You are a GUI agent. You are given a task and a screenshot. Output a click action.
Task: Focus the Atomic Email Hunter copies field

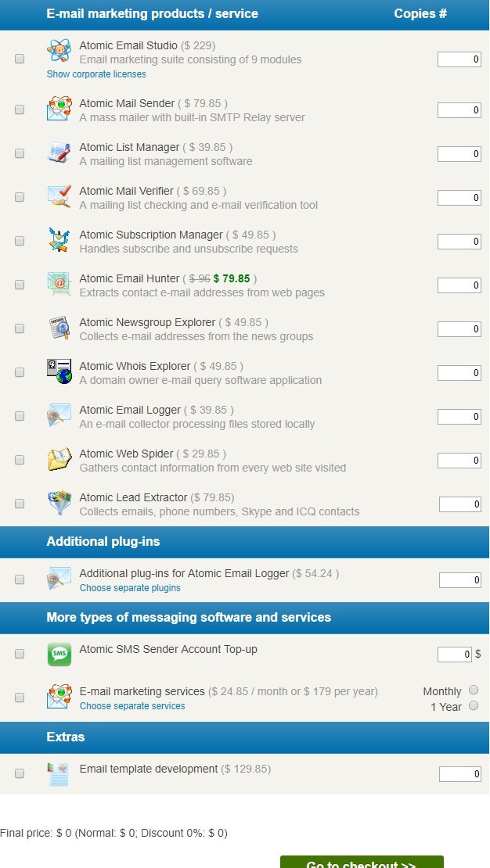coord(459,285)
